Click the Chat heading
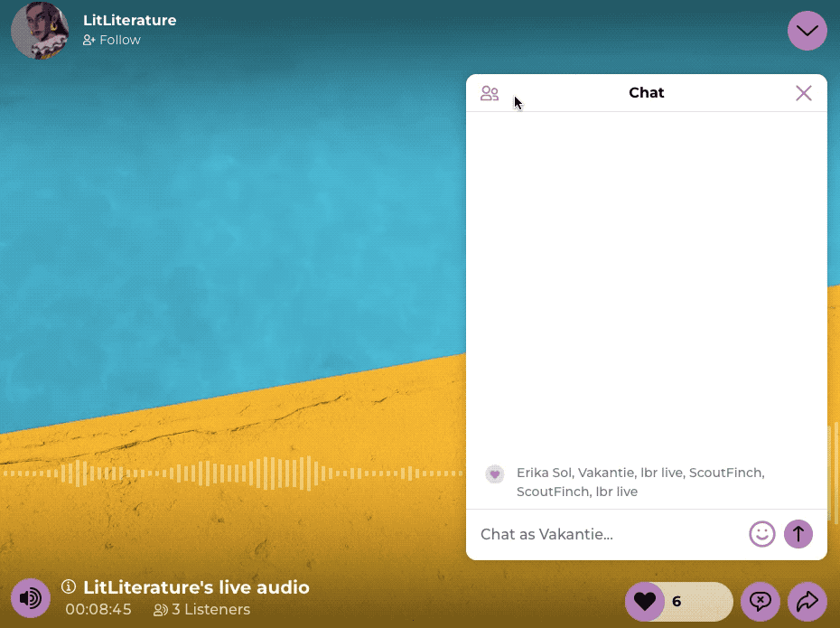Screen dimensions: 840x628 (x=646, y=93)
